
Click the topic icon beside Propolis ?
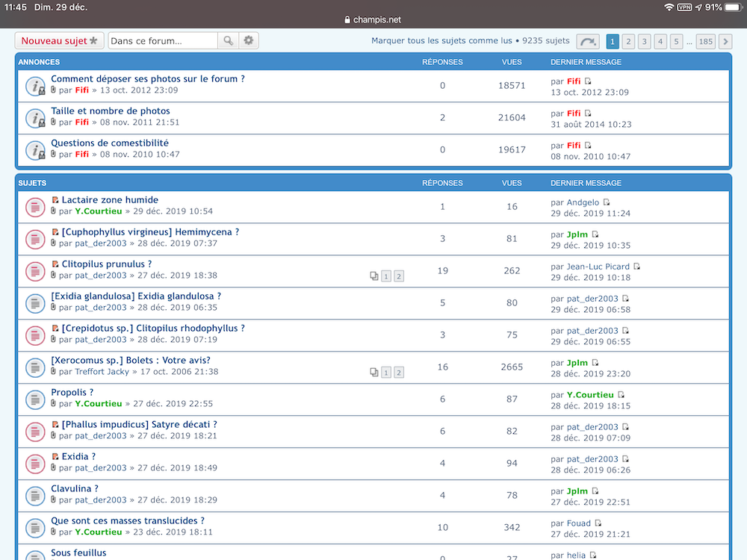[35, 399]
